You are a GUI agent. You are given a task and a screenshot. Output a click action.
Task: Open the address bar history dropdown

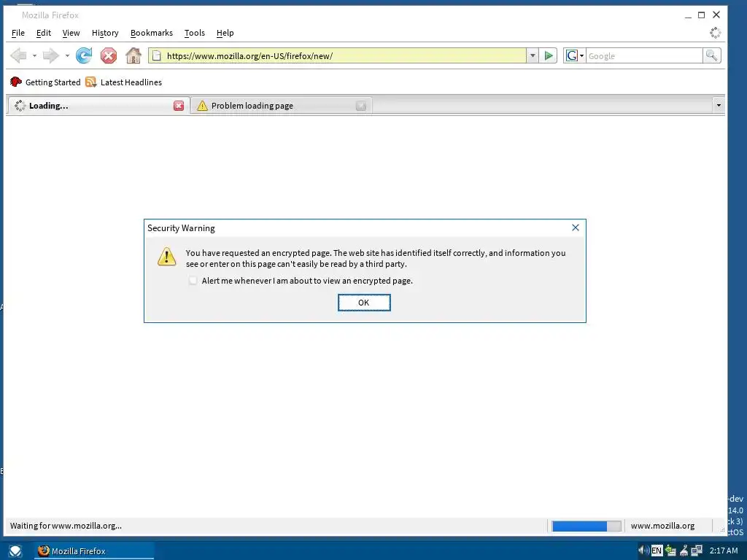[x=532, y=55]
